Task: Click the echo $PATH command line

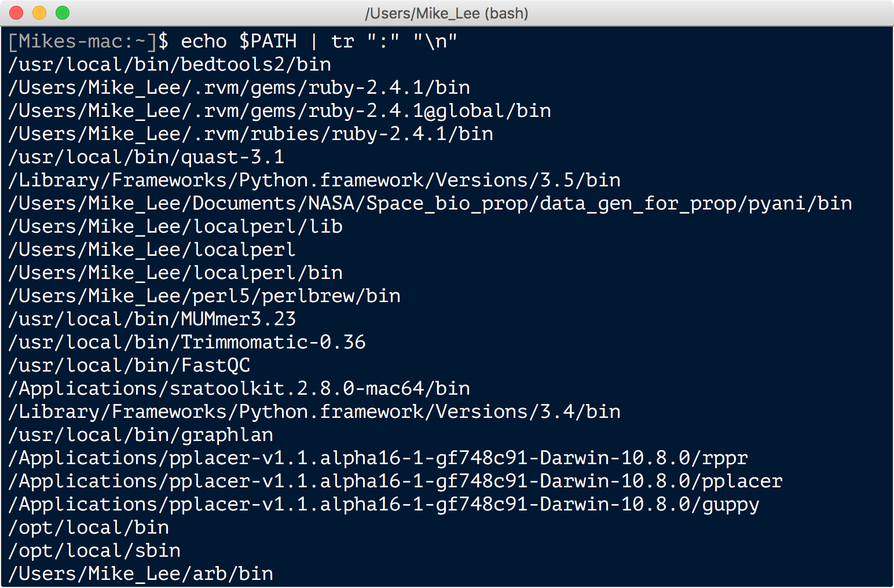Action: [x=233, y=42]
